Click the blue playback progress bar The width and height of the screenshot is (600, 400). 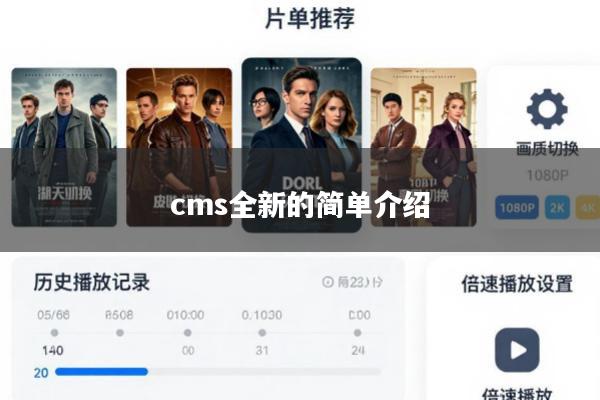pos(101,372)
